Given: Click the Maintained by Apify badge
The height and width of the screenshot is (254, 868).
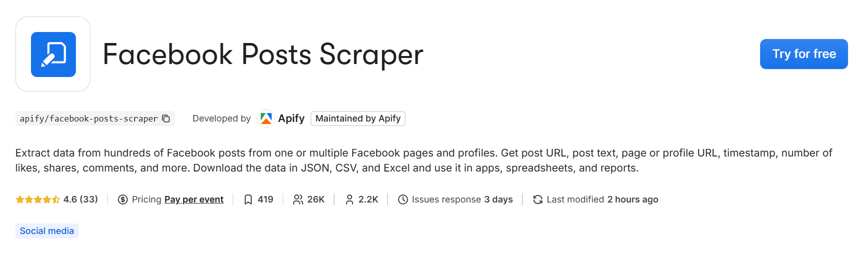Looking at the screenshot, I should [358, 118].
